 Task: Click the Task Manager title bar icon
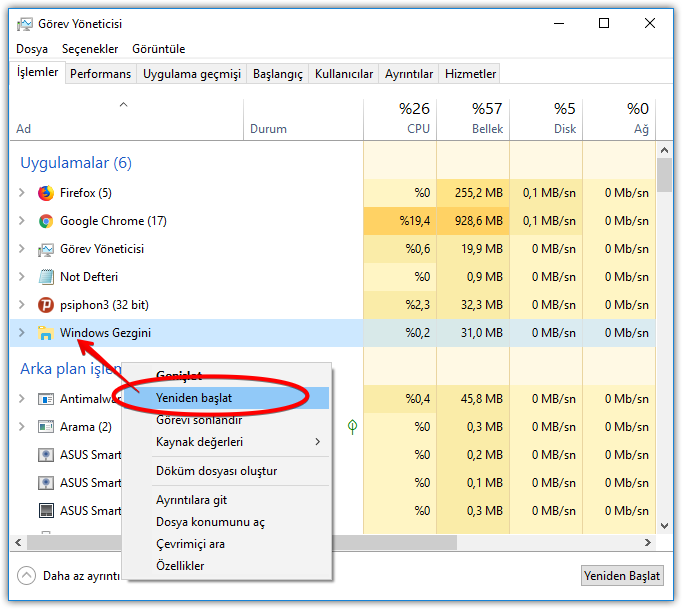pos(24,24)
